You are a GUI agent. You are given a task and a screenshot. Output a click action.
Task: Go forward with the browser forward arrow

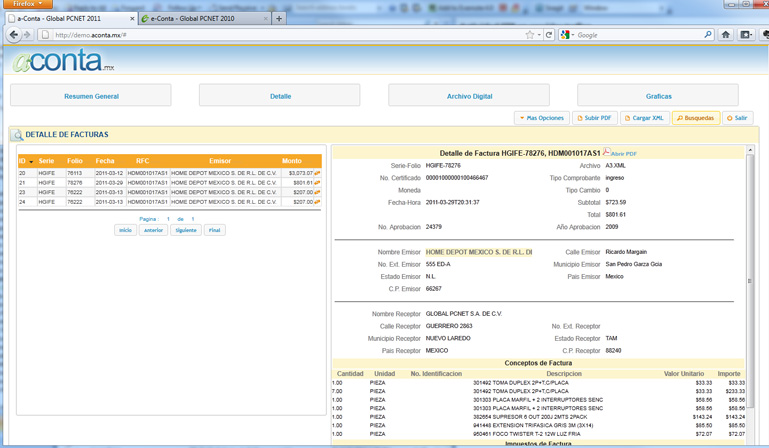click(27, 35)
